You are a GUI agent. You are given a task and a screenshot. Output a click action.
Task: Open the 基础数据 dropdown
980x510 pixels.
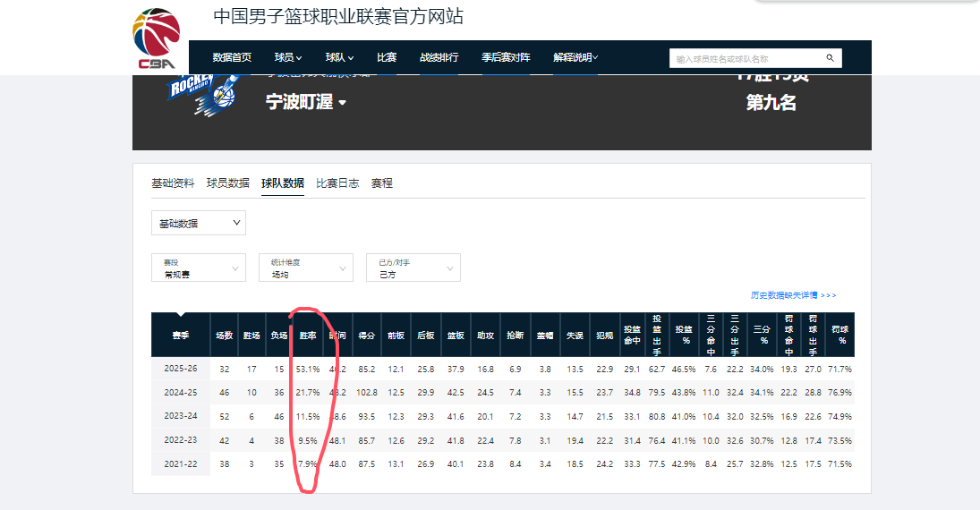199,223
